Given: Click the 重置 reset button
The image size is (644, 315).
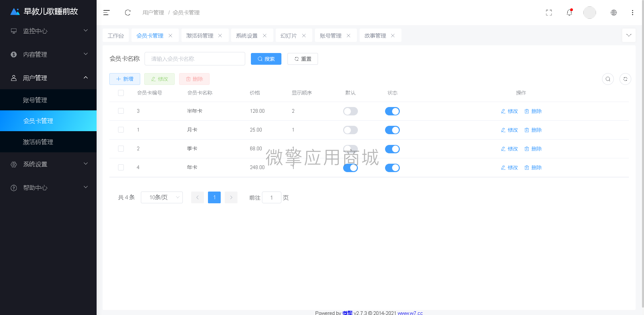Looking at the screenshot, I should (x=303, y=59).
